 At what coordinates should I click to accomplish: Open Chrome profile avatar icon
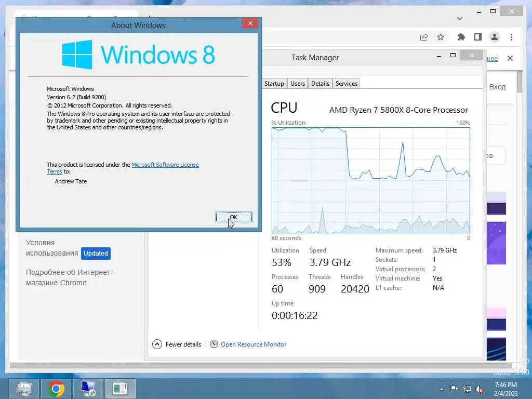pos(495,37)
